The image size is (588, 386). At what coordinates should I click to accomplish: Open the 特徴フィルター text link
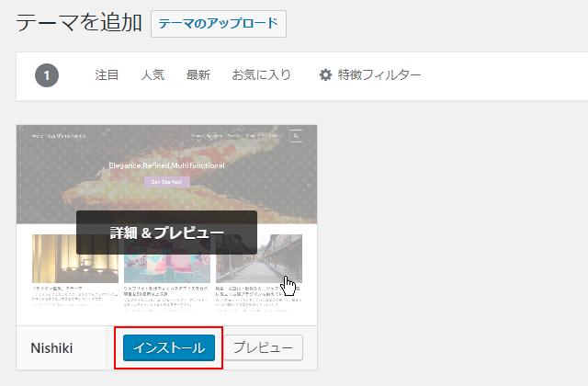379,75
